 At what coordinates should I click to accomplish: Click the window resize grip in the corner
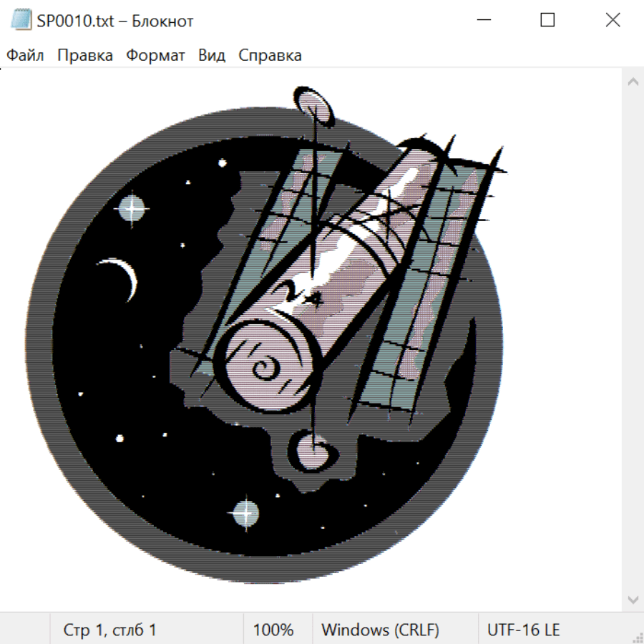638,638
